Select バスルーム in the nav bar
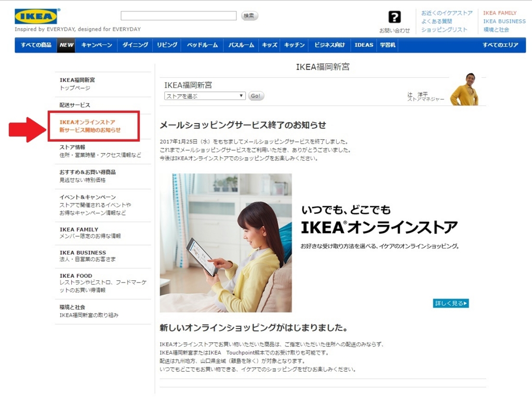 241,45
